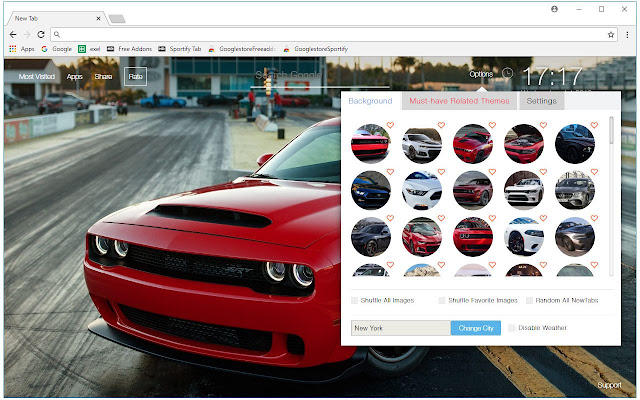Image resolution: width=640 pixels, height=400 pixels.
Task: Enable Shuffle Favorite Images checkbox
Action: (442, 300)
